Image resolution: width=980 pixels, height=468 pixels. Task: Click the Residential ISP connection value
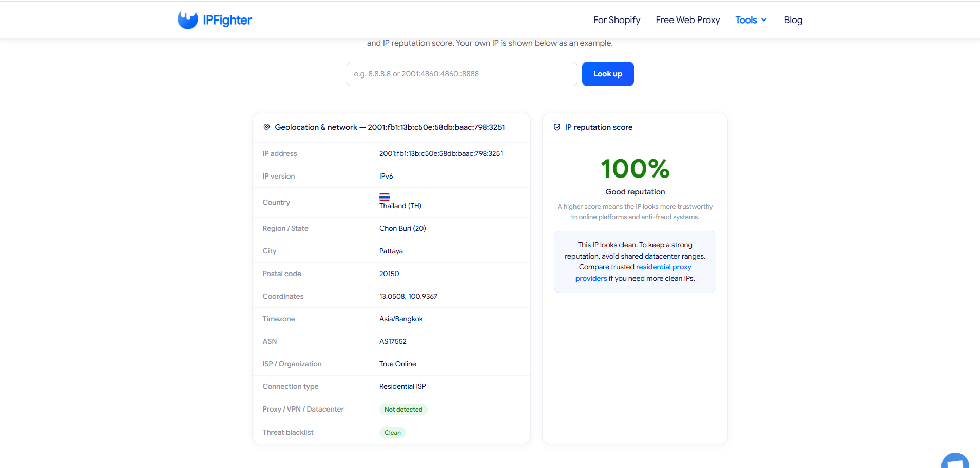click(x=402, y=386)
